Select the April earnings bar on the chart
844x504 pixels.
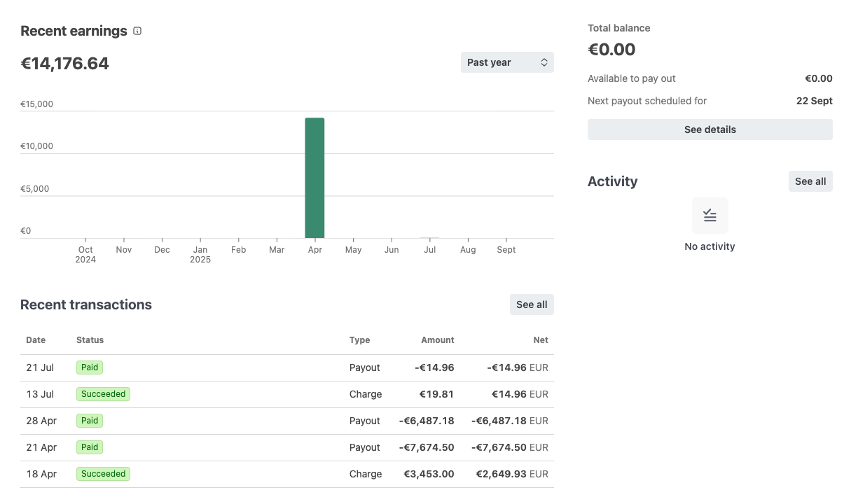pyautogui.click(x=314, y=177)
